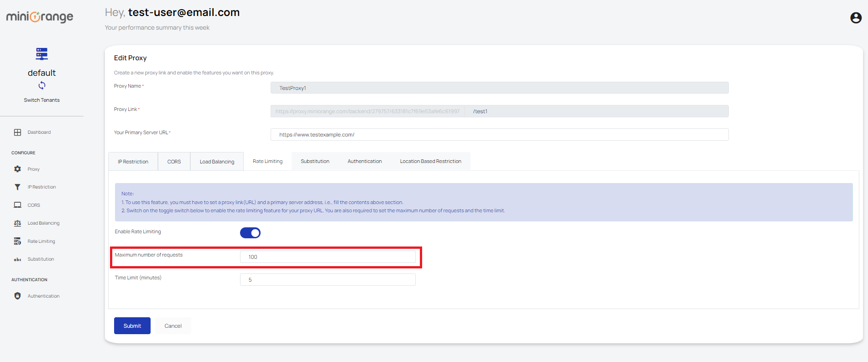Image resolution: width=868 pixels, height=362 pixels.
Task: Click the CORS monitor icon in sidebar
Action: (17, 205)
